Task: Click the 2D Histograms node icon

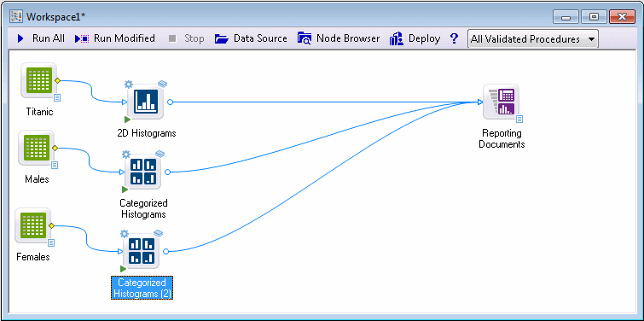Action: pos(145,102)
